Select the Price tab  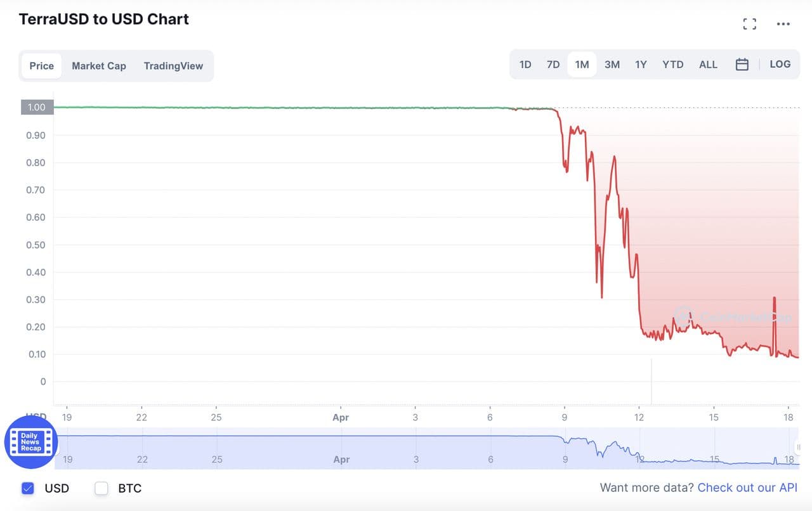pyautogui.click(x=42, y=66)
